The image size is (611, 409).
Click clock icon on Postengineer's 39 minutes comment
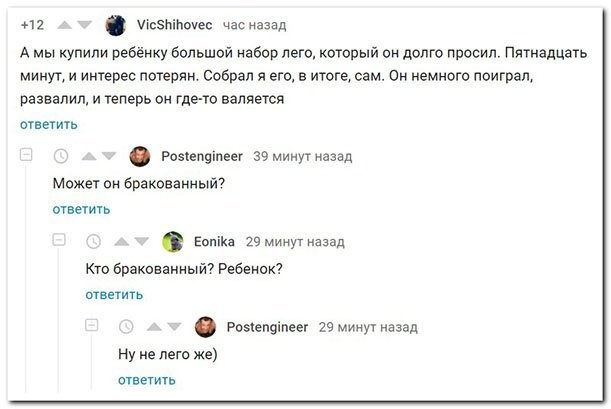coord(61,157)
